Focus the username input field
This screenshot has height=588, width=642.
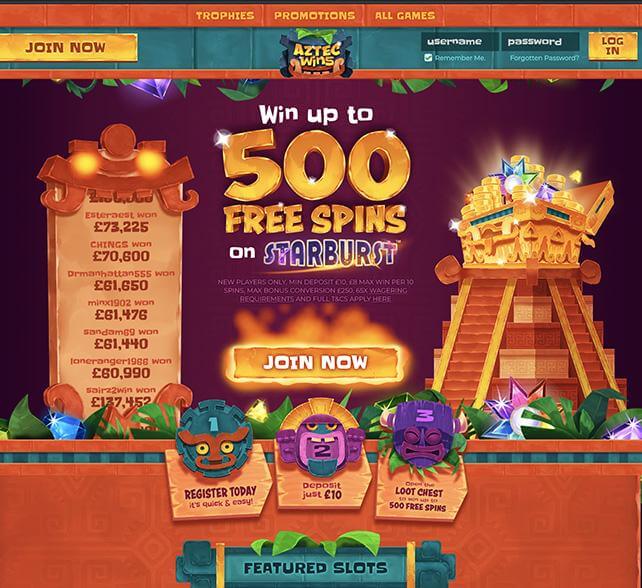click(460, 41)
